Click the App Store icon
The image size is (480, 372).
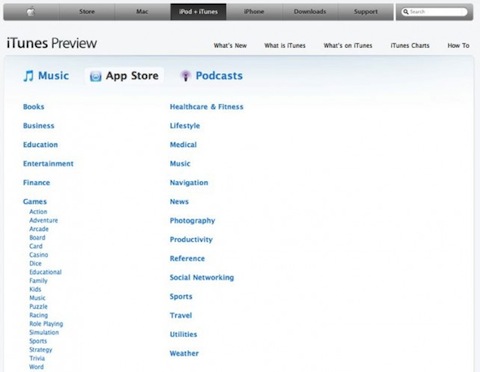point(96,76)
